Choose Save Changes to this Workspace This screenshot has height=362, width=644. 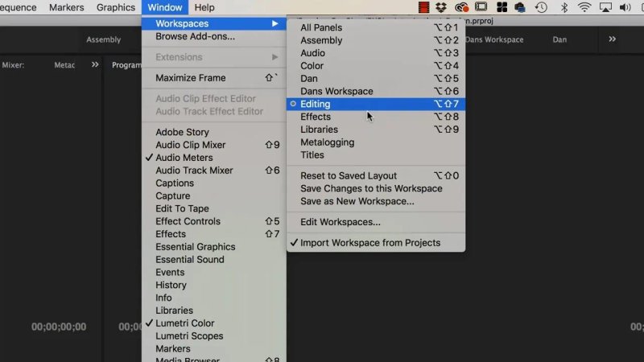point(376,189)
